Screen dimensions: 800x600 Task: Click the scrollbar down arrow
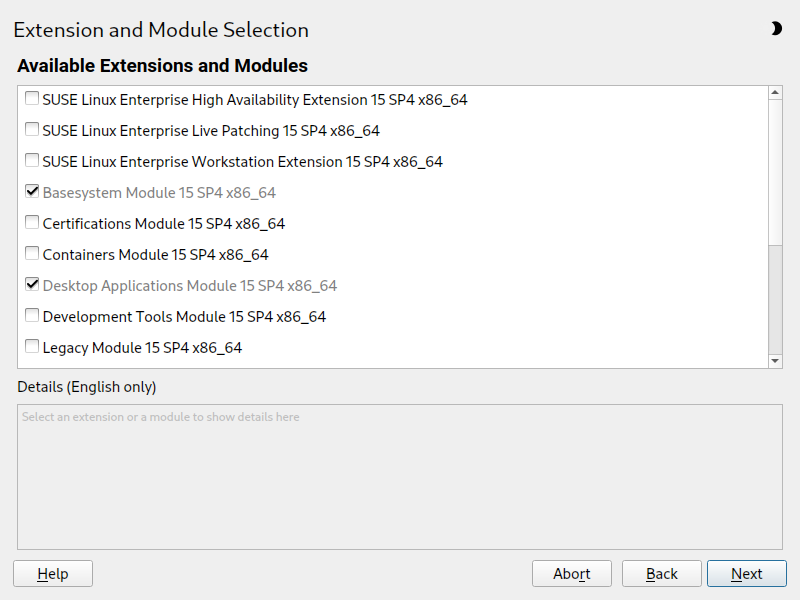pyautogui.click(x=775, y=360)
